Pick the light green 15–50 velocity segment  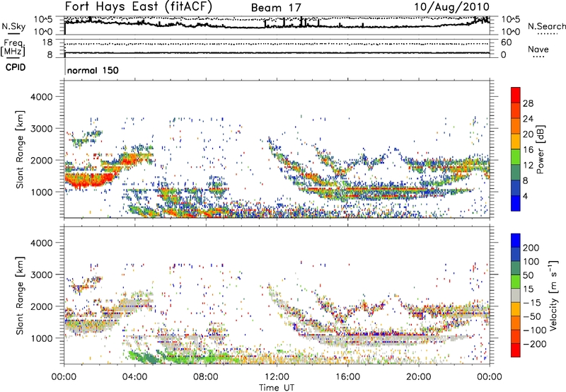click(516, 282)
